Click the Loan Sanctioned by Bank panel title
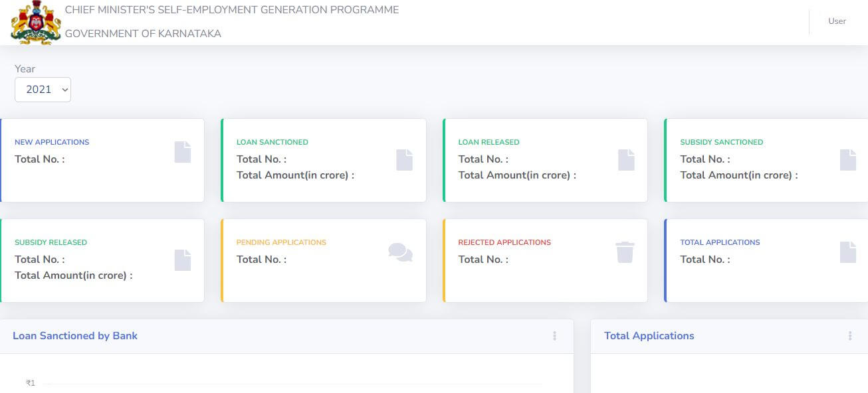Viewport: 868px width, 393px height. [x=75, y=336]
